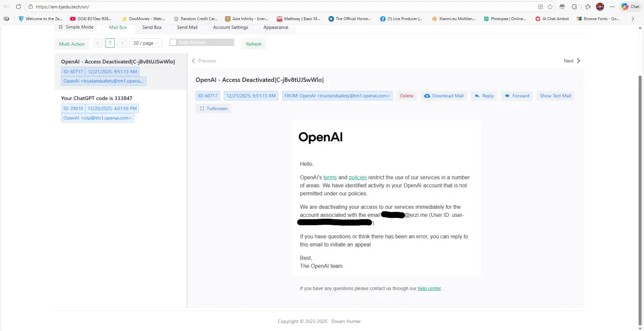
Task: Open the YouTube (324) bookmark
Action: (91, 19)
